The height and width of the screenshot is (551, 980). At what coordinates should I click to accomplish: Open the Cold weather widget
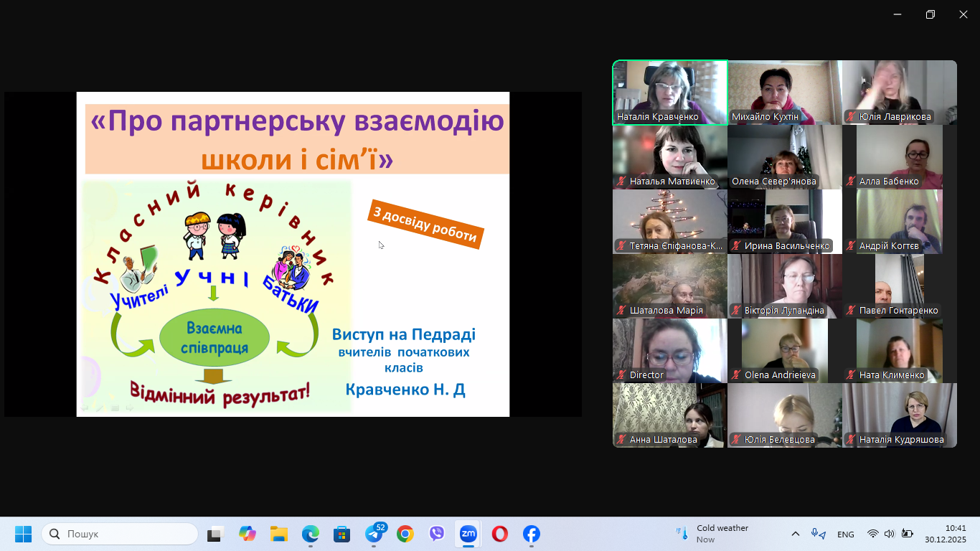[713, 534]
